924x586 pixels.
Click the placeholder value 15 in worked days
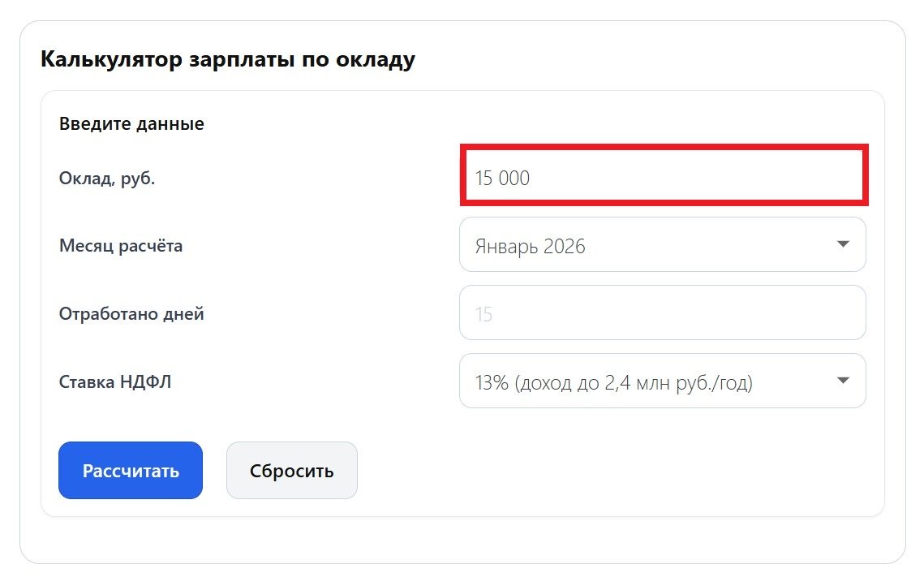click(482, 313)
